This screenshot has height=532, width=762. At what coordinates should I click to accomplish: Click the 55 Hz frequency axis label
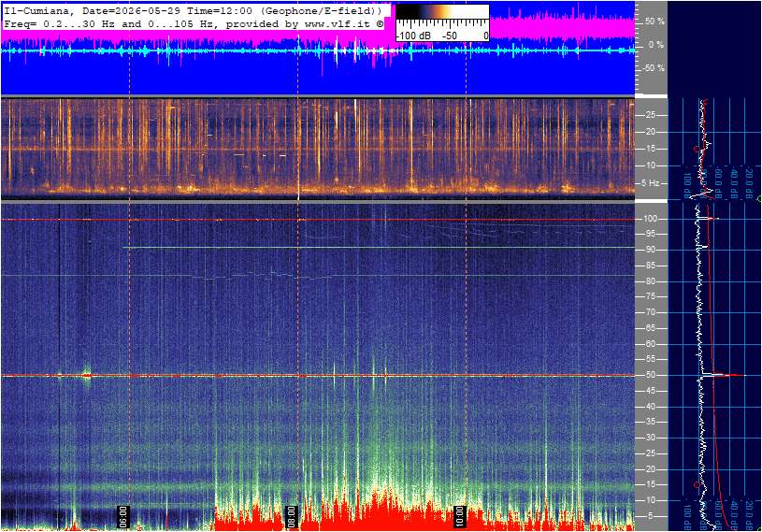coord(650,360)
